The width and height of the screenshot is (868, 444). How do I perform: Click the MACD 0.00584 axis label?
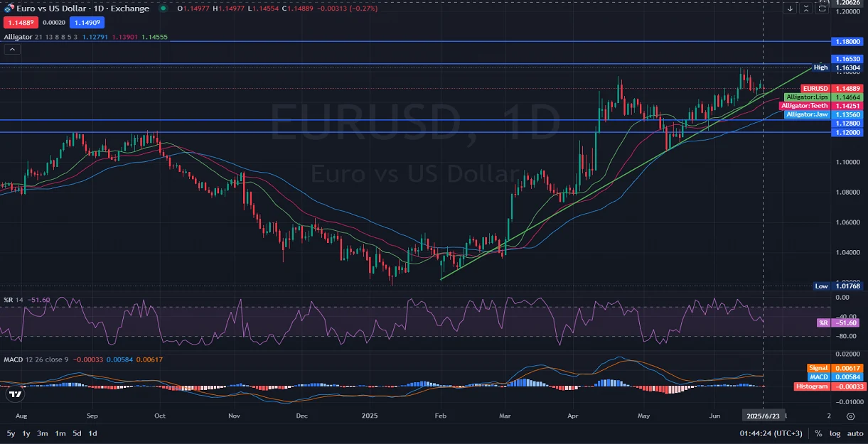tap(835, 377)
